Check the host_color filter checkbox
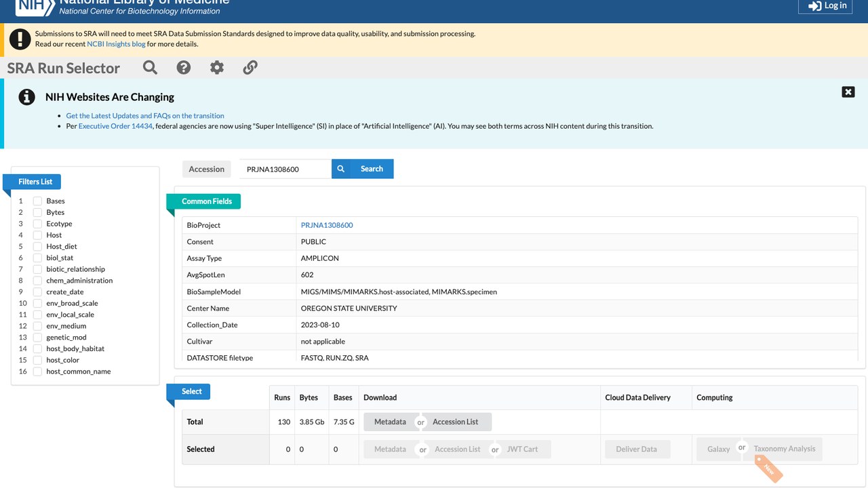The width and height of the screenshot is (868, 488). click(38, 360)
